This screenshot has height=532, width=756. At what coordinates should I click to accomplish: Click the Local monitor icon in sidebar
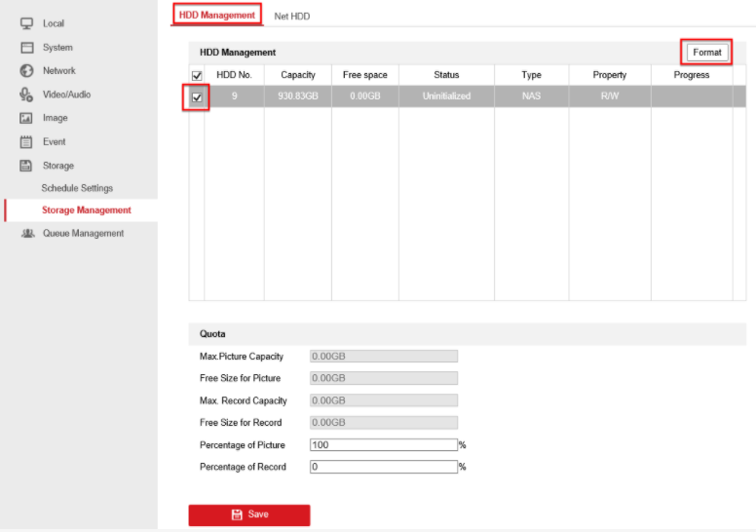27,23
